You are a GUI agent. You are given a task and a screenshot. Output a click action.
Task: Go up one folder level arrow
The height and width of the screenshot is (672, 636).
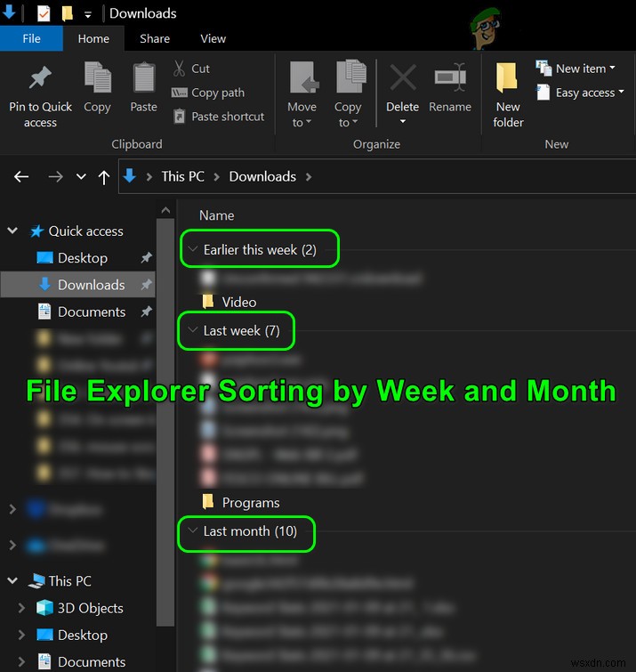[x=104, y=177]
